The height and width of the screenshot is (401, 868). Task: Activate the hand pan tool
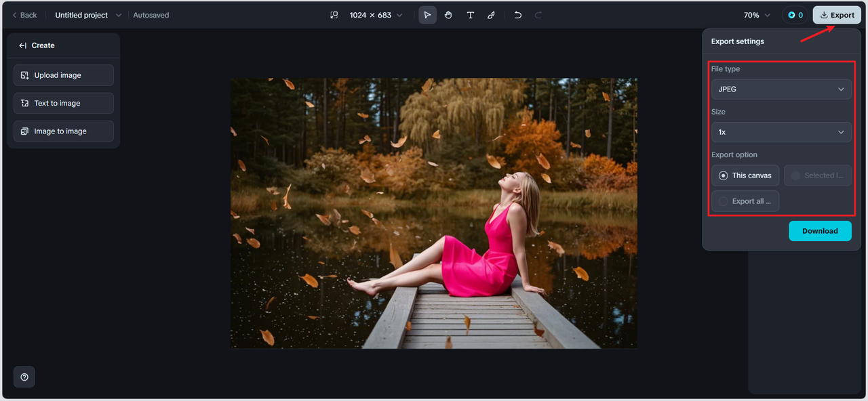[448, 15]
